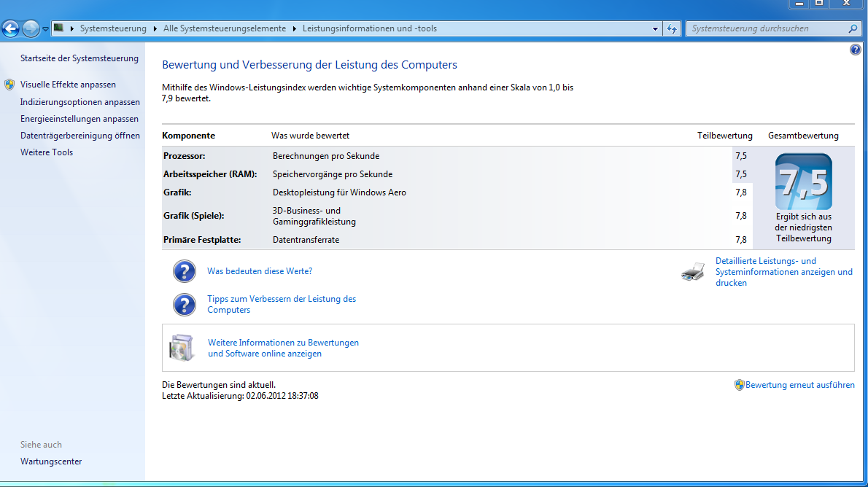
Task: Click the Gesamtbewertung column header
Action: pyautogui.click(x=803, y=136)
